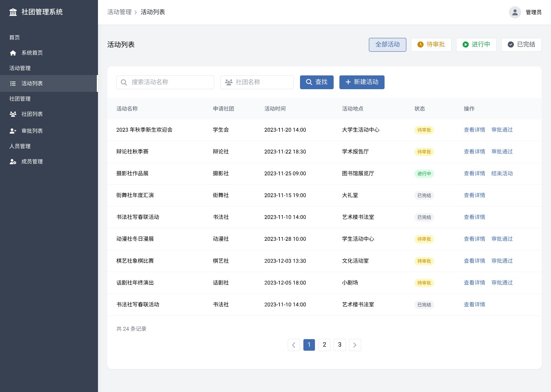The width and height of the screenshot is (551, 392).
Task: Create activity with 新建活动 button
Action: tap(362, 82)
